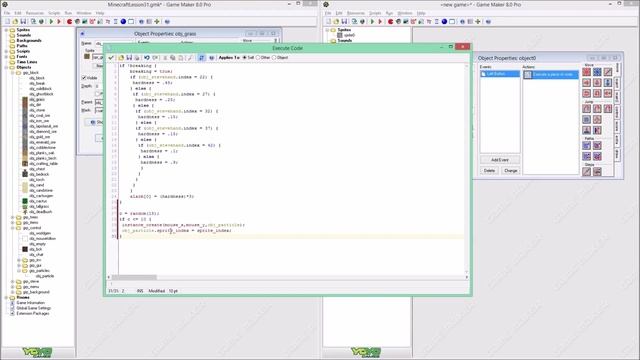The width and height of the screenshot is (640, 360).
Task: Run the game with green play icon in left window
Action: [51, 22]
